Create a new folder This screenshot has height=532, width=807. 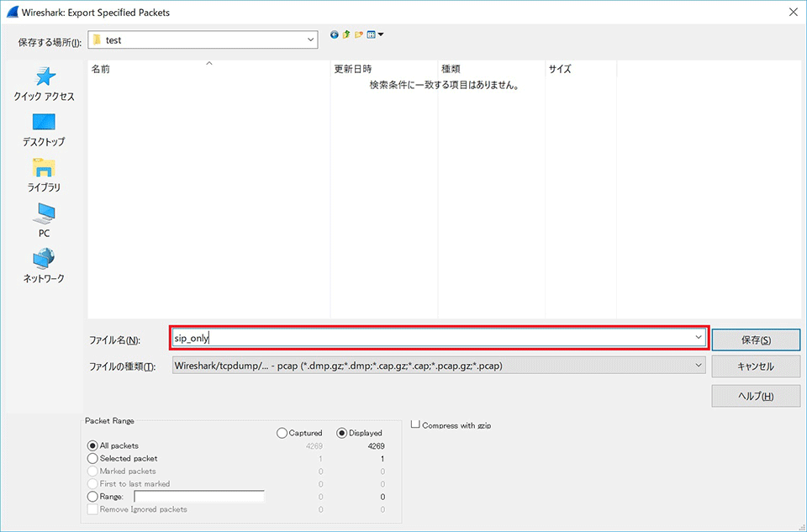pyautogui.click(x=359, y=35)
